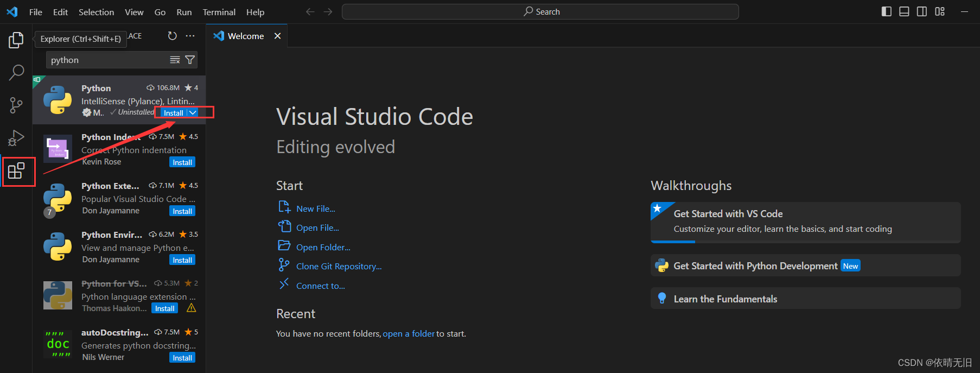Open extensions view more actions menu

click(x=190, y=36)
